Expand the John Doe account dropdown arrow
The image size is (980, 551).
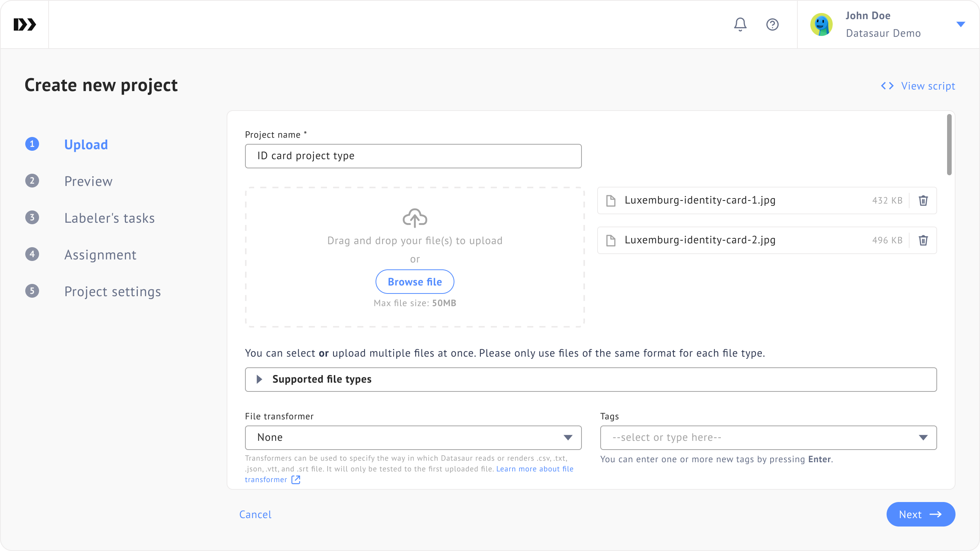tap(960, 24)
